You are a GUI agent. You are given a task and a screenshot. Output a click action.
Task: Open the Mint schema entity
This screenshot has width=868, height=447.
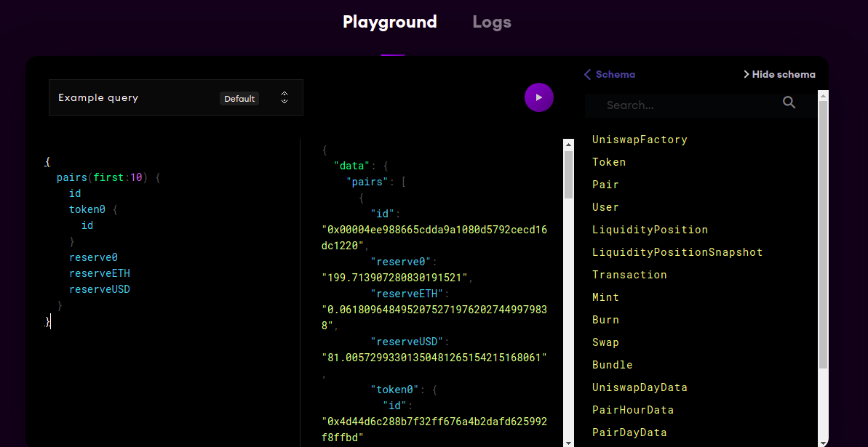click(605, 297)
